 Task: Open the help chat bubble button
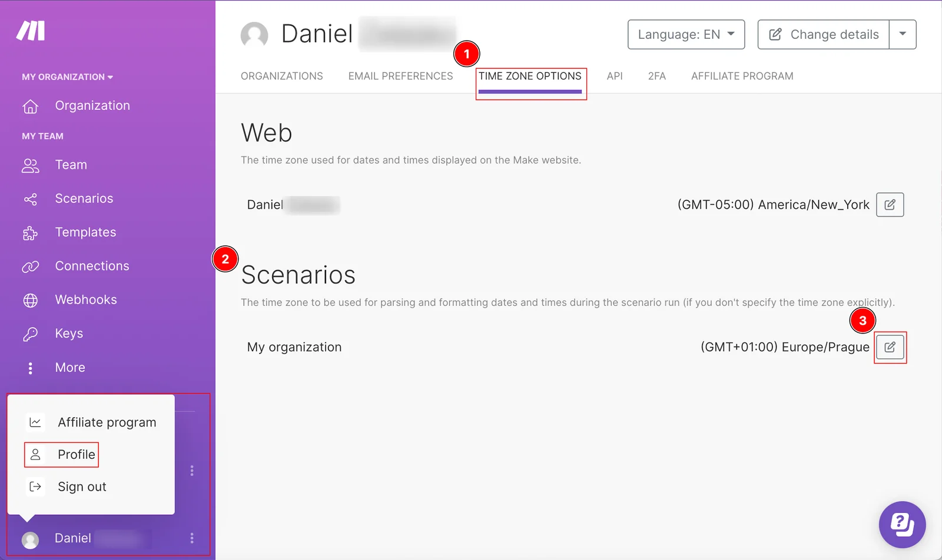tap(902, 524)
